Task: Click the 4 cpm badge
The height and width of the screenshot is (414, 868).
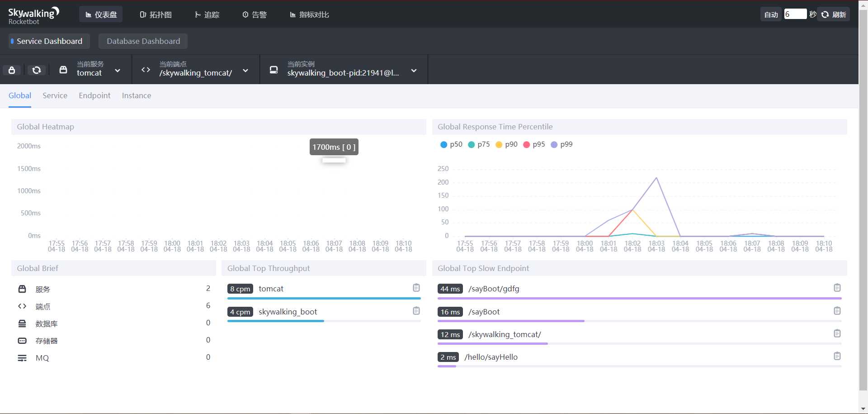Action: (240, 312)
